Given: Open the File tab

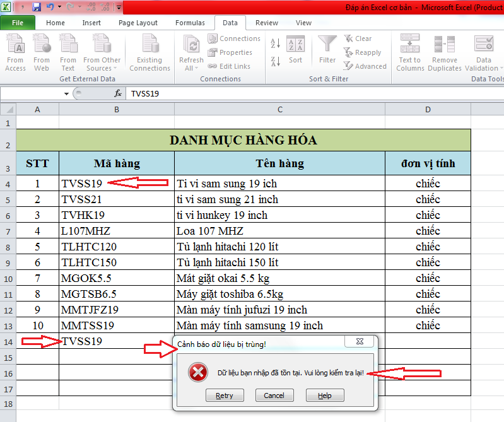Looking at the screenshot, I should [x=18, y=23].
